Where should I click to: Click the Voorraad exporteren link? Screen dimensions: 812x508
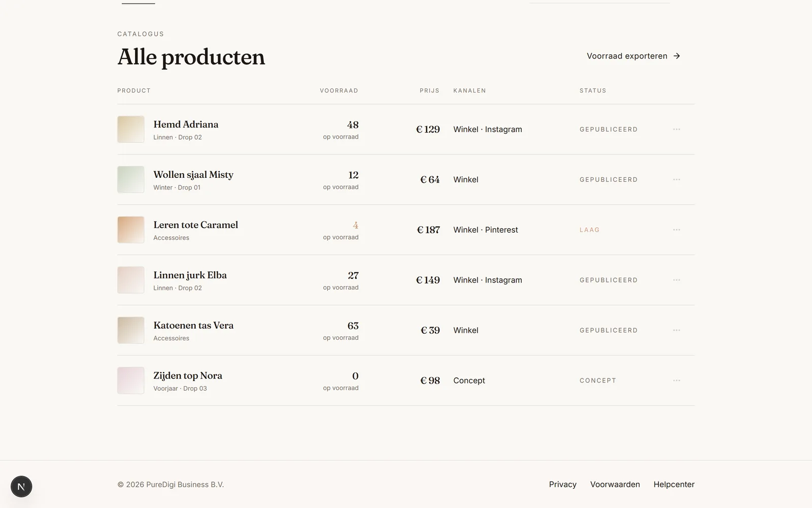point(633,56)
